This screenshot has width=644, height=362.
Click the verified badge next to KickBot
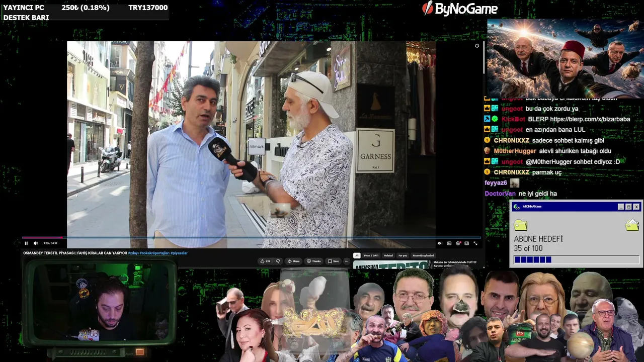[495, 119]
